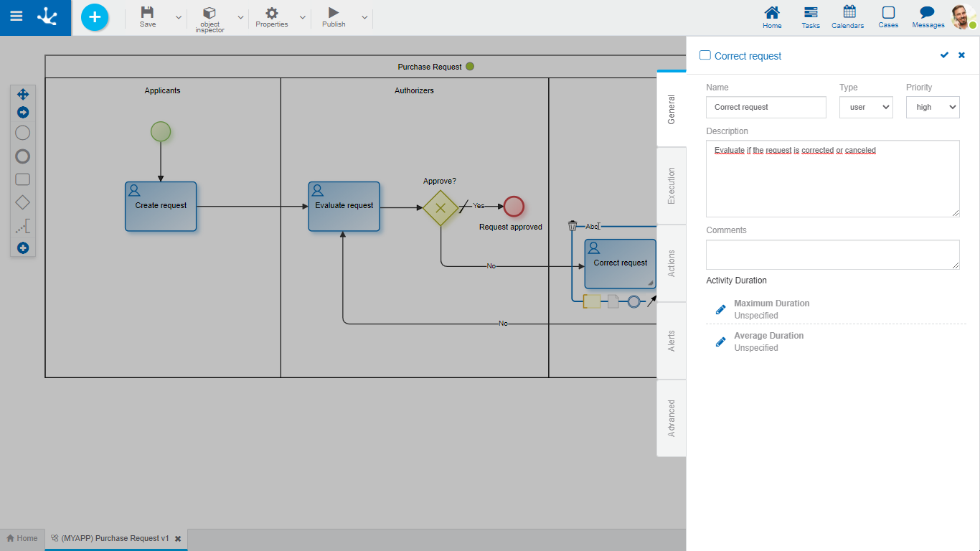Open the Priority dropdown showing high

coord(933,108)
